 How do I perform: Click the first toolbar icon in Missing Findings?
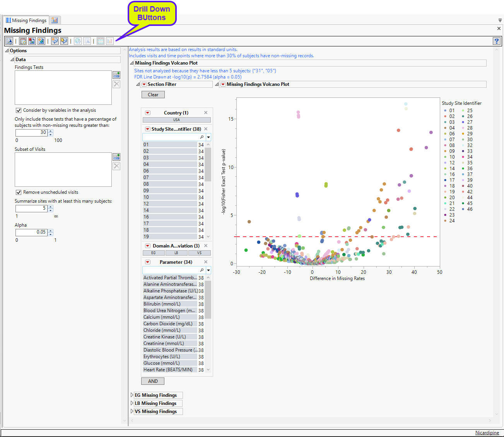9,41
